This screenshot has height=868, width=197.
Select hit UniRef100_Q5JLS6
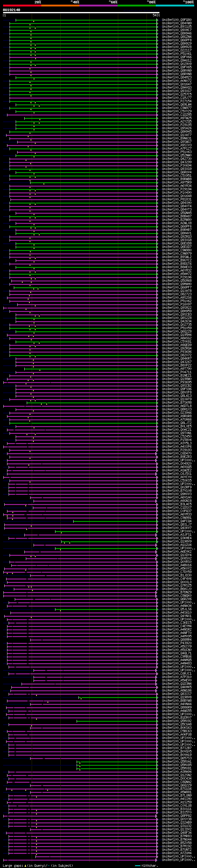point(177,609)
